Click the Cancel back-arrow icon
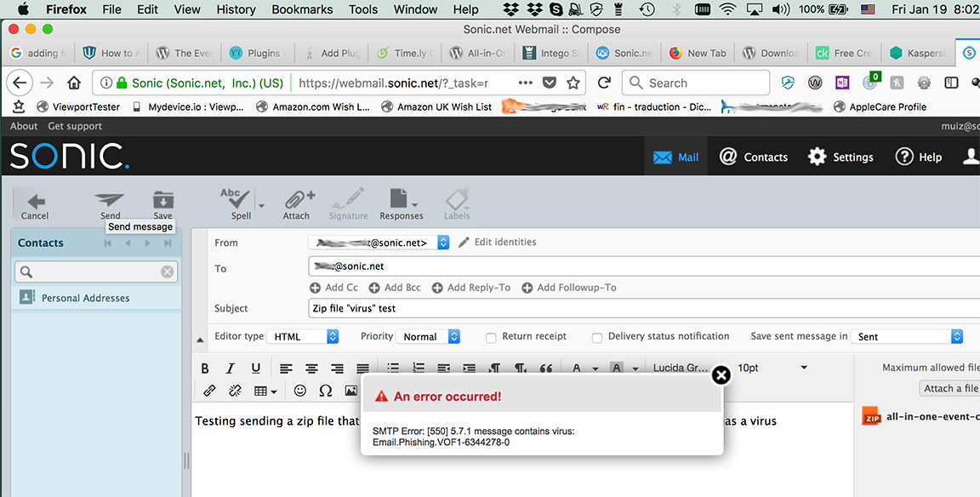The width and height of the screenshot is (980, 497). pos(36,201)
